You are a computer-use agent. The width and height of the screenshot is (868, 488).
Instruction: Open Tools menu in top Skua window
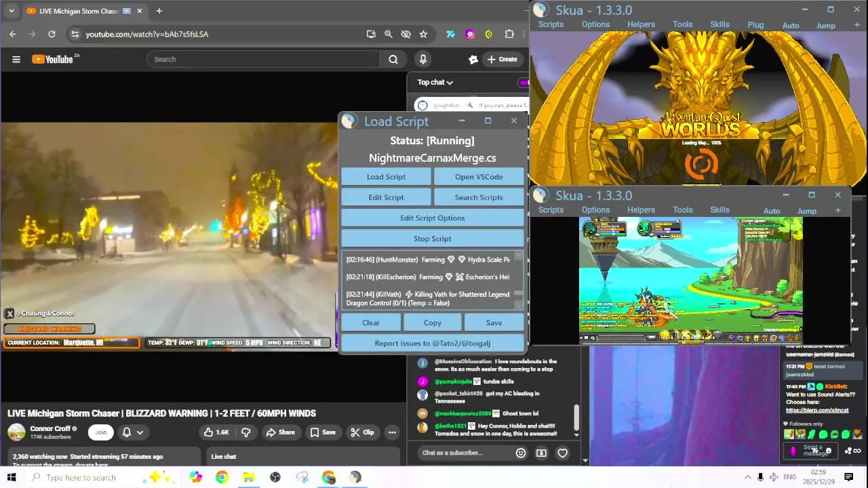click(x=683, y=24)
